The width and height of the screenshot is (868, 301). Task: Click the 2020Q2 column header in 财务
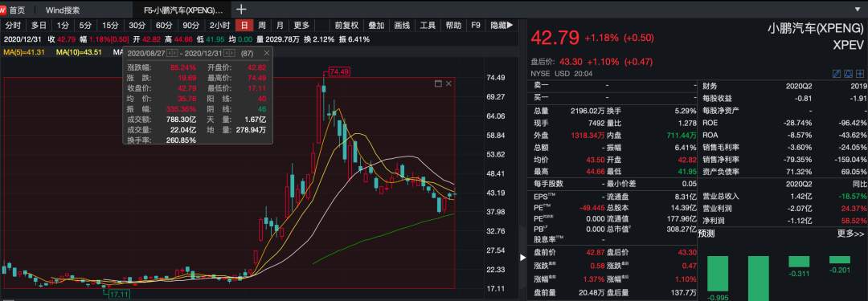(799, 87)
